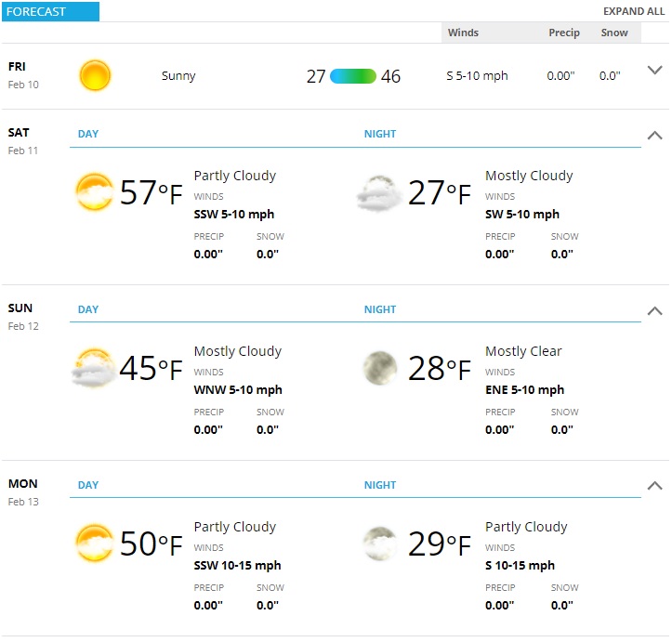
Task: Collapse the Monday Feb 13 forecast
Action: pos(654,486)
